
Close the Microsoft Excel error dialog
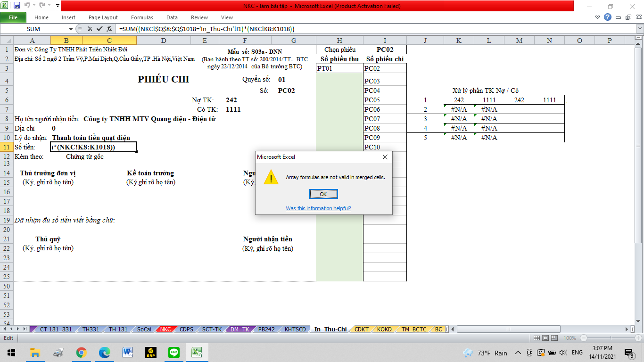coord(385,156)
